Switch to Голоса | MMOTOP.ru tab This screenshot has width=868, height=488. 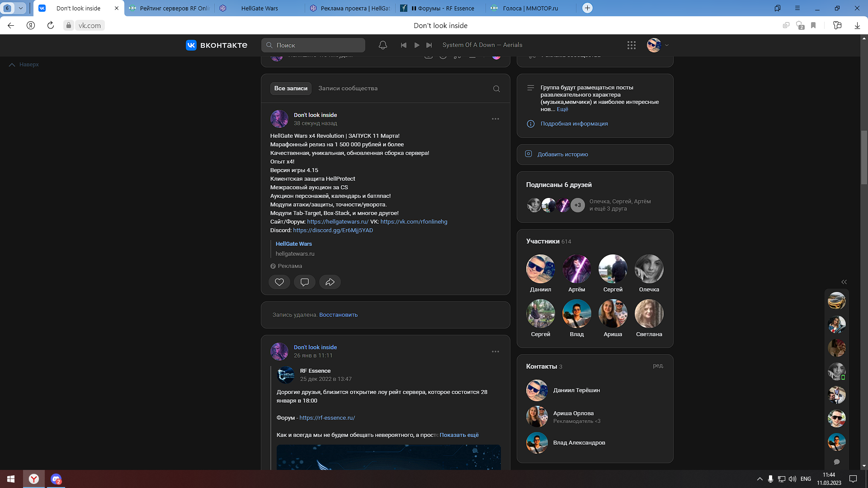[x=531, y=8]
